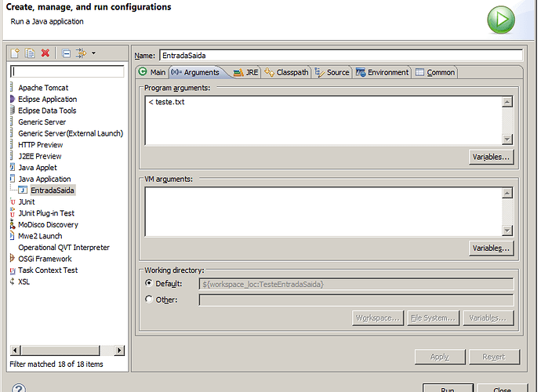
Task: Select the Apache Tomcat icon in list
Action: tap(12, 87)
